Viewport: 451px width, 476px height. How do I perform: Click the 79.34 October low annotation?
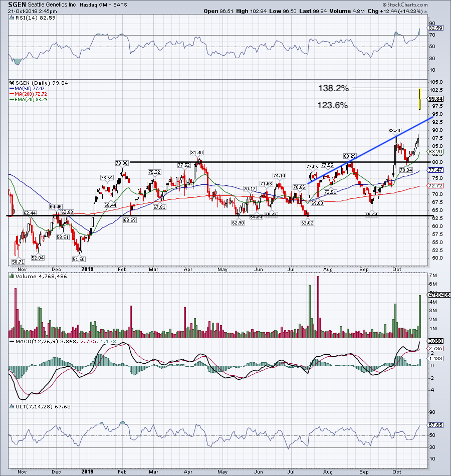point(406,170)
